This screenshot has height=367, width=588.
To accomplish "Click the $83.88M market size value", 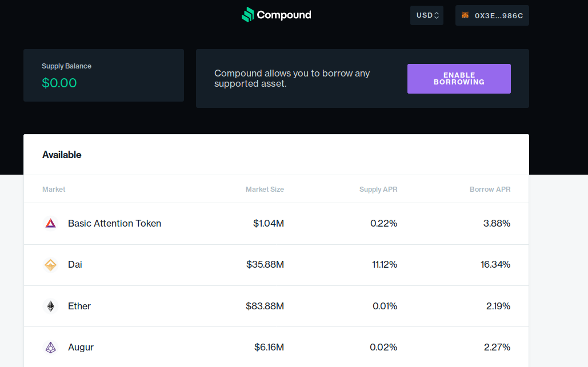I will pos(265,306).
